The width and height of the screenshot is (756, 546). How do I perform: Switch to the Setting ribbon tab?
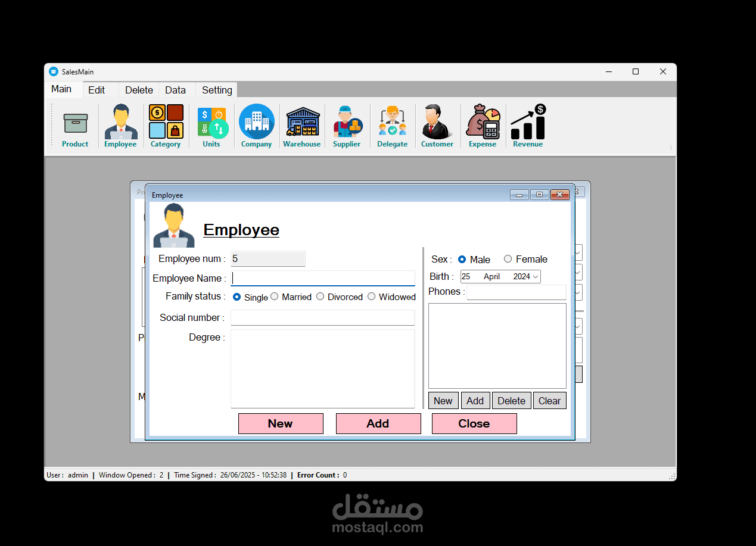point(217,90)
